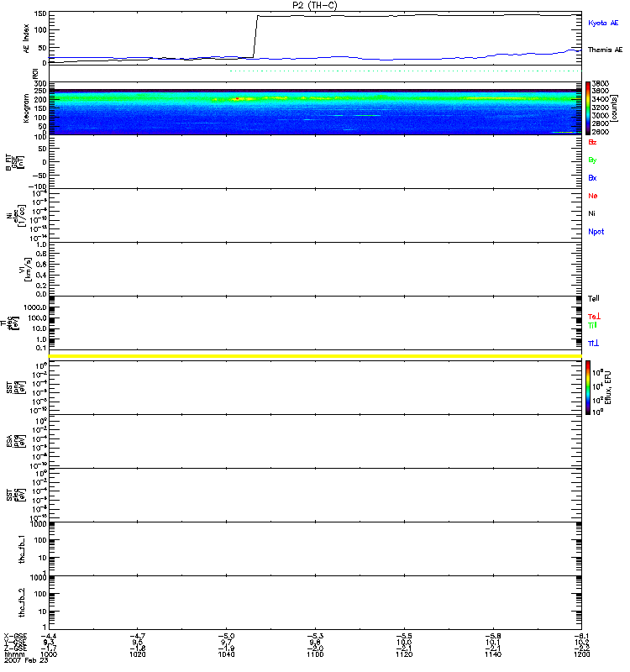
Task: Select the blue "Npot" legend entry
Action: click(x=596, y=232)
